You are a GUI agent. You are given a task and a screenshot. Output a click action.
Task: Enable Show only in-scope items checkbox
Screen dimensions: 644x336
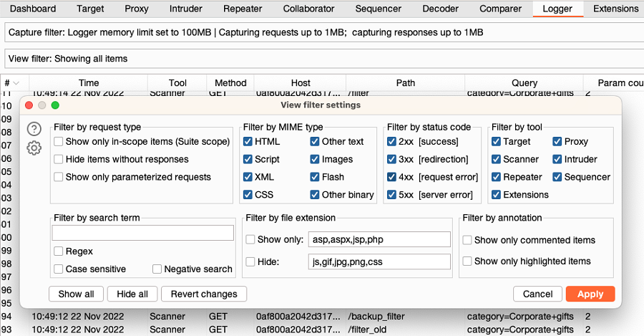point(59,142)
